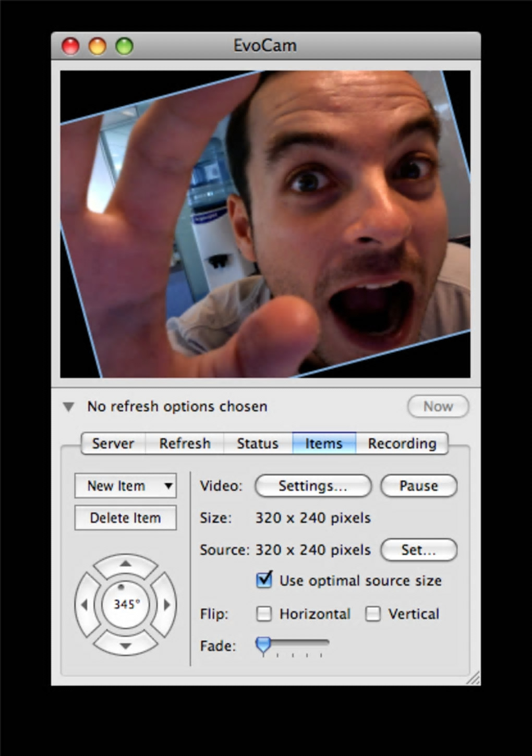Enable Use optimal source size checkbox
The image size is (532, 756).
264,580
